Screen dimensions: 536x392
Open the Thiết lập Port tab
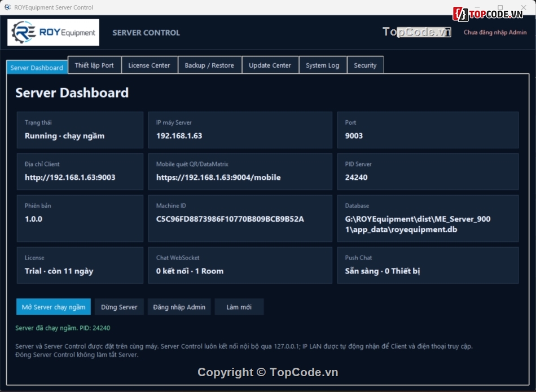click(94, 65)
